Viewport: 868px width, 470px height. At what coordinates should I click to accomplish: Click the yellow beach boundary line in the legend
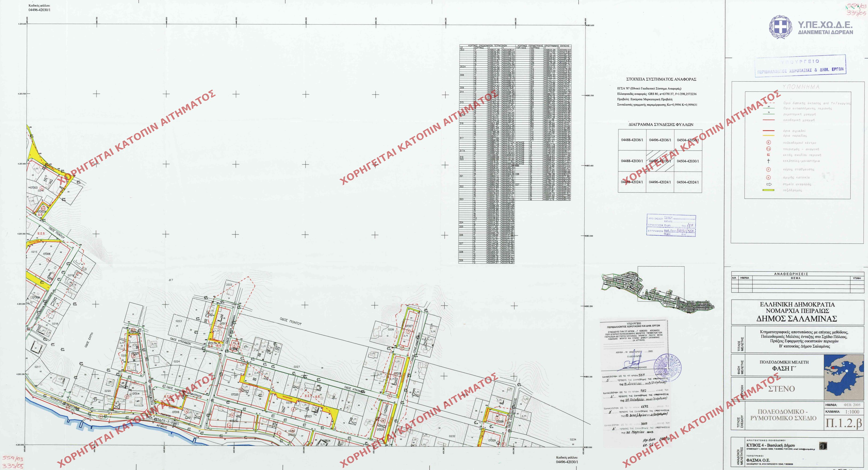(x=768, y=136)
